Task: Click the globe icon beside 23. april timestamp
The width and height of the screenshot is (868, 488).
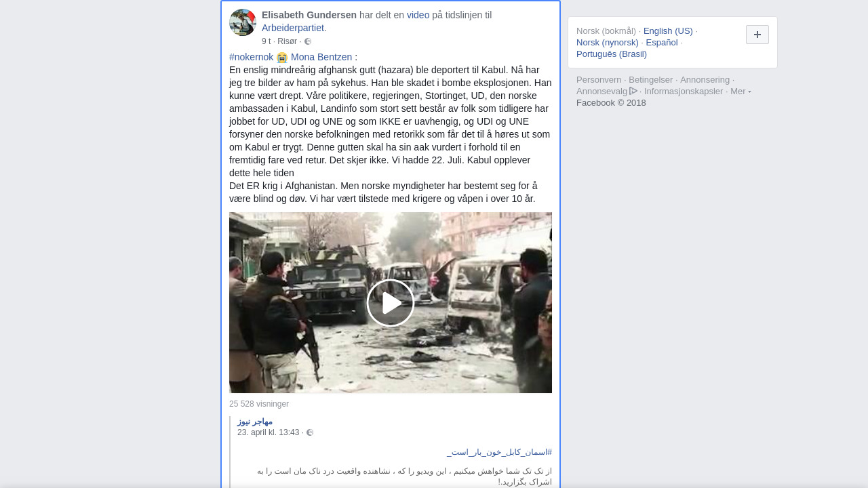Action: click(x=310, y=432)
